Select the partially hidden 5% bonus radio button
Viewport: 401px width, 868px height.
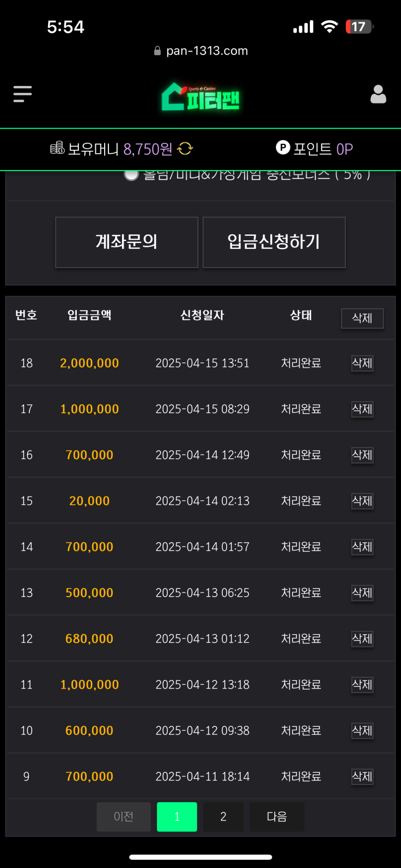click(x=131, y=174)
